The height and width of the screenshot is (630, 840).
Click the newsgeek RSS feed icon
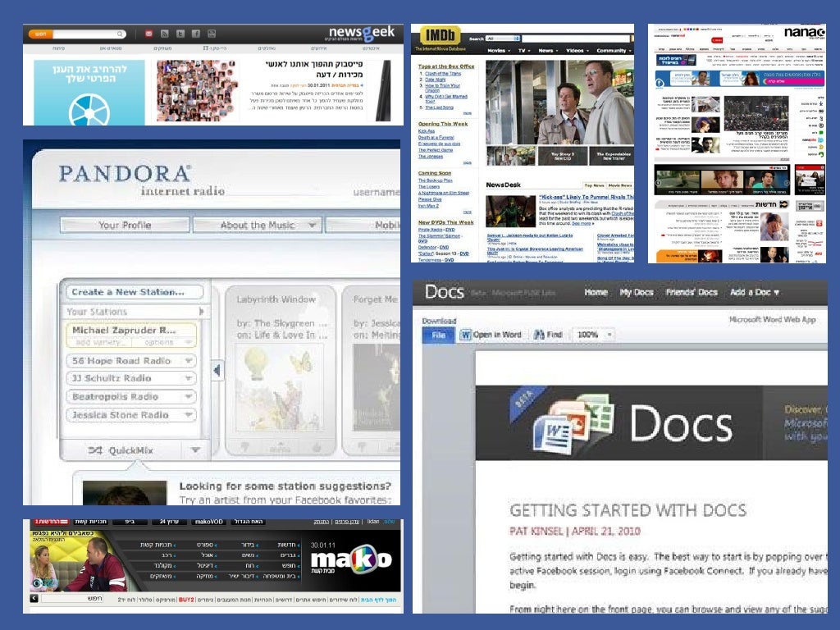(164, 34)
